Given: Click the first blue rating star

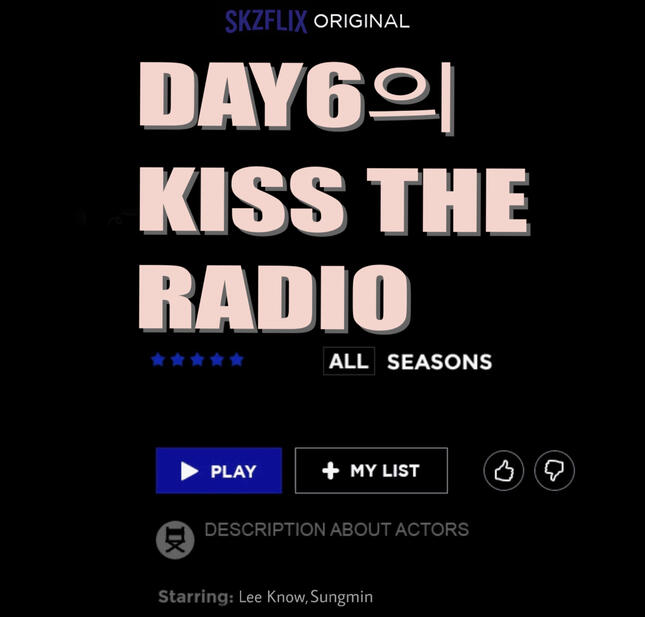Looking at the screenshot, I should 158,360.
